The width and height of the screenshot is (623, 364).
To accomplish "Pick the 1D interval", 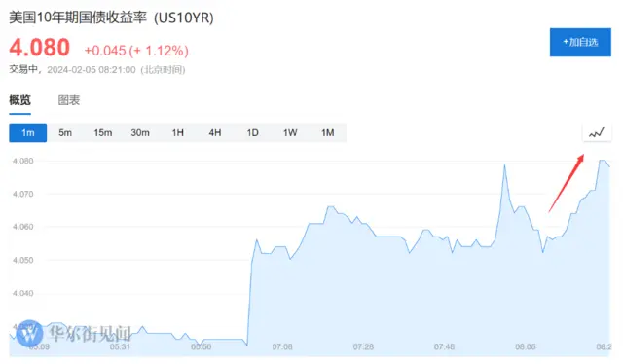I will (253, 132).
